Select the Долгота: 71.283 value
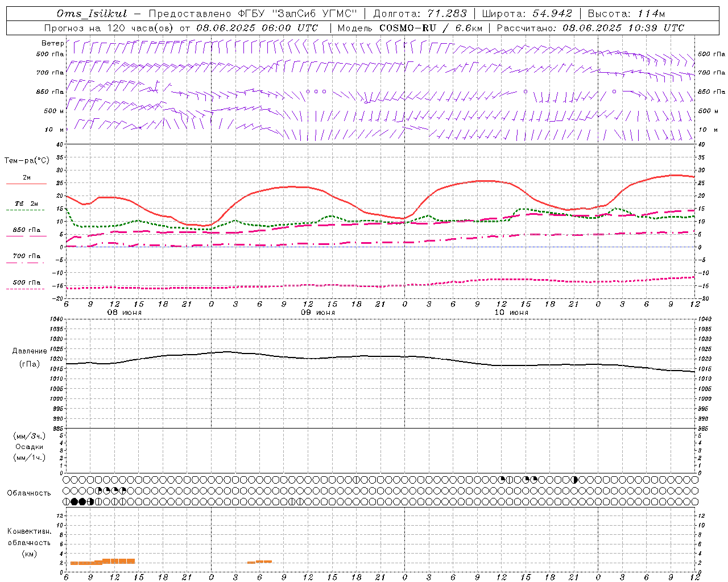This screenshot has height=582, width=728. [x=420, y=14]
